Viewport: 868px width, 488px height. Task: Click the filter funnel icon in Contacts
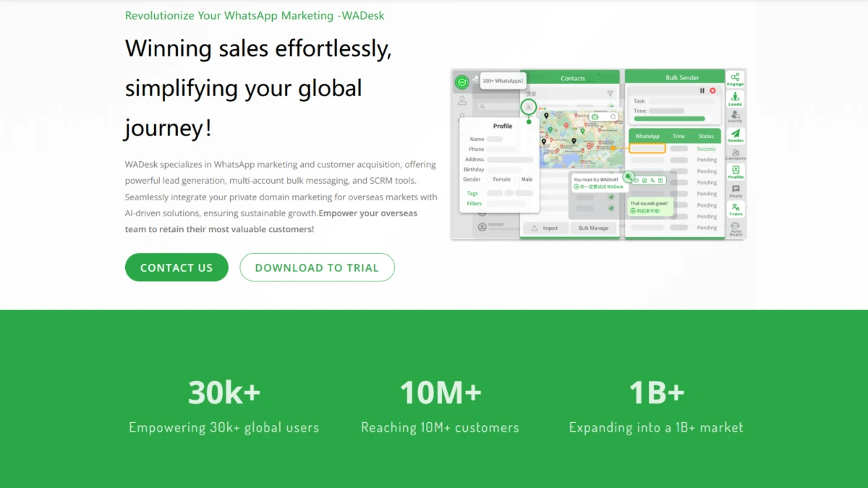[610, 93]
